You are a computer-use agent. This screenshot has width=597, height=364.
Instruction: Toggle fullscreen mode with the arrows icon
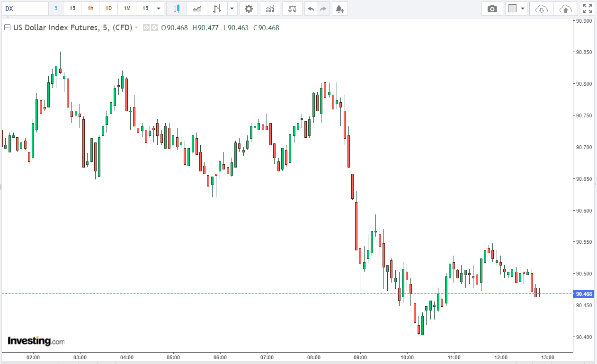(x=587, y=9)
